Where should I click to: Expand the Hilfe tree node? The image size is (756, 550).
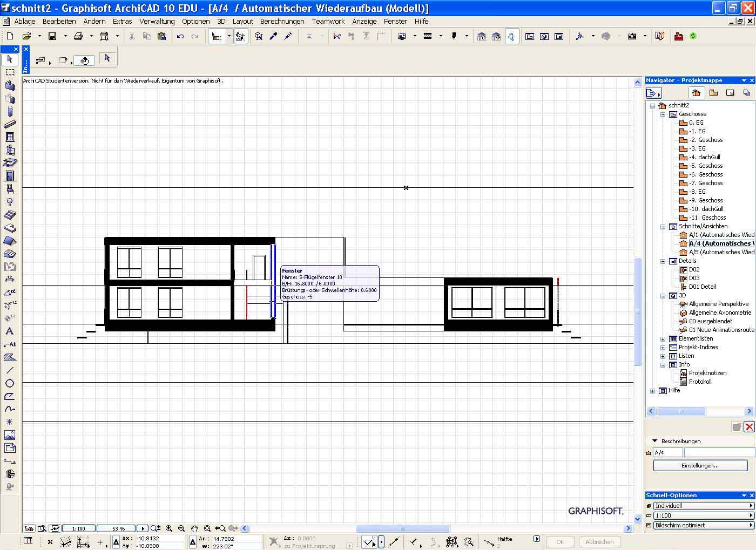click(x=653, y=391)
